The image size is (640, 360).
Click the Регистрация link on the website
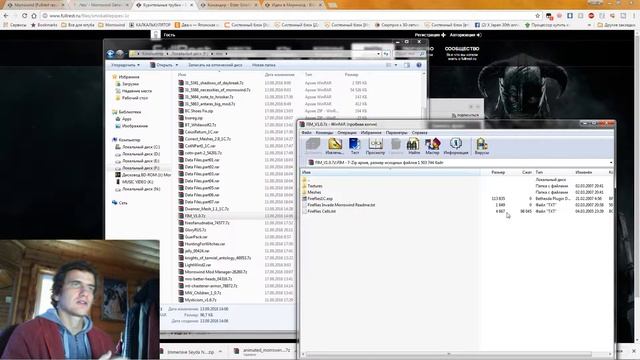(x=430, y=35)
